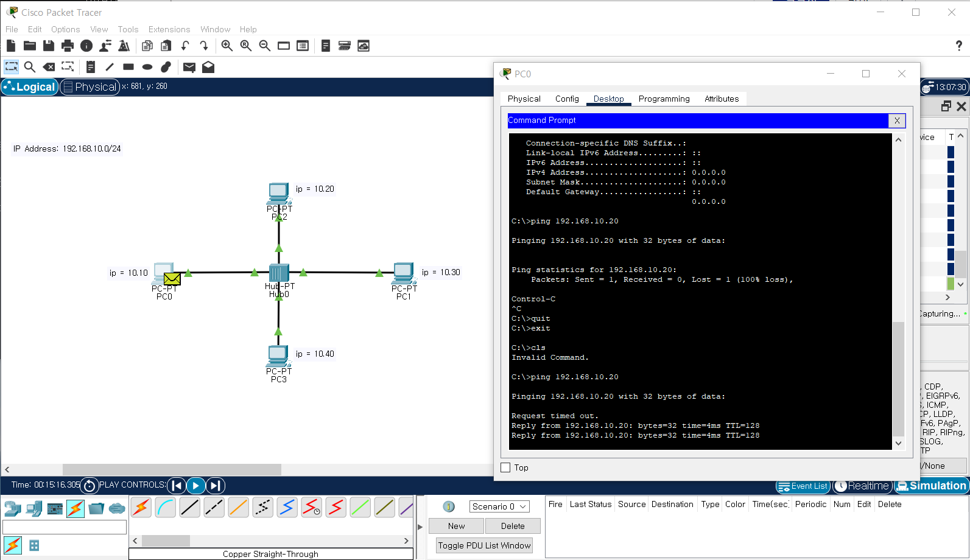Screen dimensions: 970x560
Task: Choose the Select tool
Action: 12,67
